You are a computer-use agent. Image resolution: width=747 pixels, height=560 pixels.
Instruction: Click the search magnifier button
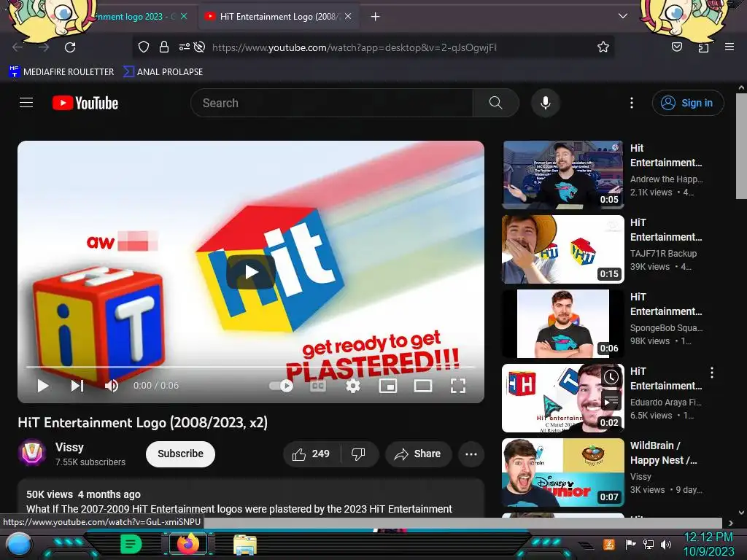pos(495,103)
